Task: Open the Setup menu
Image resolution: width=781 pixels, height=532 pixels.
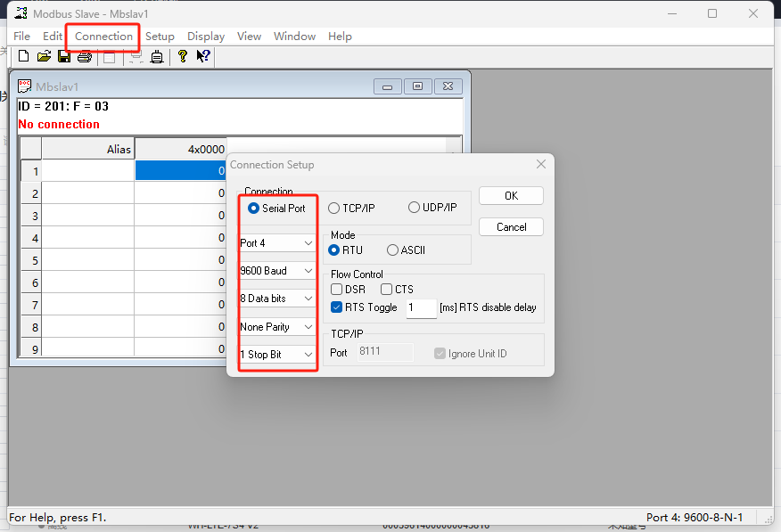Action: click(x=160, y=37)
